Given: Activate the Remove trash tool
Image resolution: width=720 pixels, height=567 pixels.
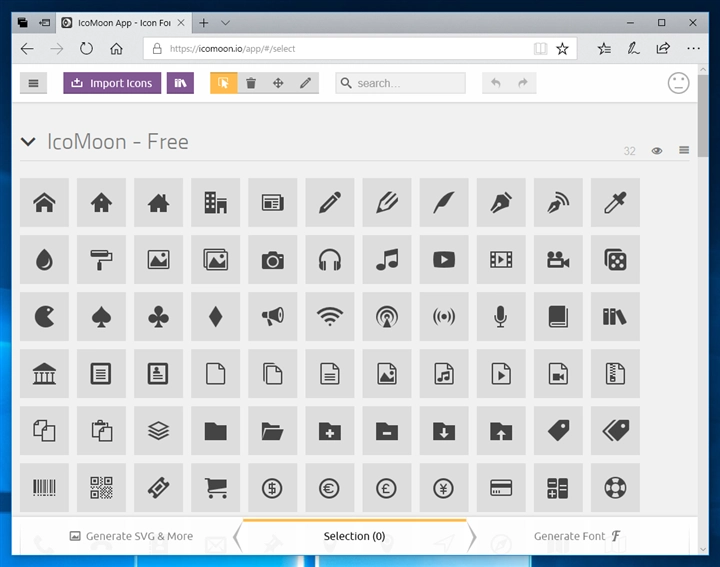Looking at the screenshot, I should tap(251, 83).
